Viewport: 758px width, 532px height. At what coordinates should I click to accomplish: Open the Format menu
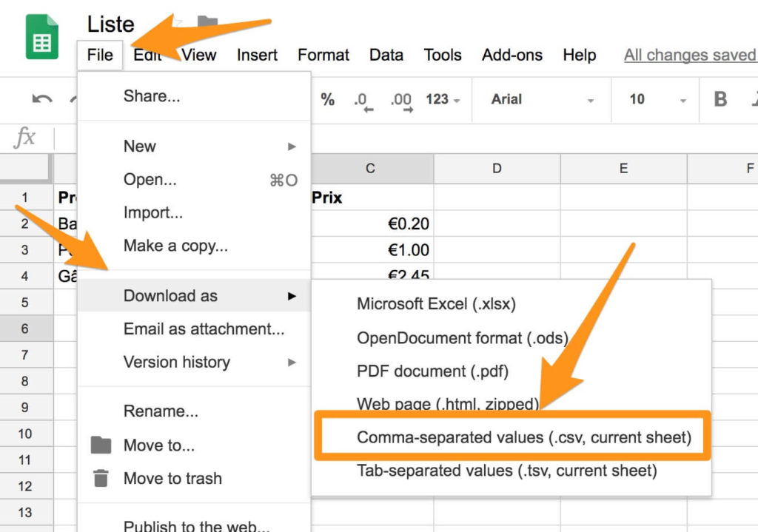tap(323, 55)
